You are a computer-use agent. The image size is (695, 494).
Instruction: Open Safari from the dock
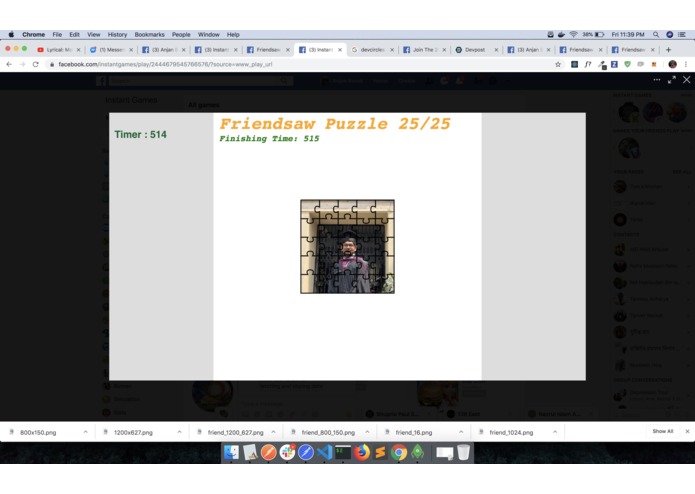(306, 452)
